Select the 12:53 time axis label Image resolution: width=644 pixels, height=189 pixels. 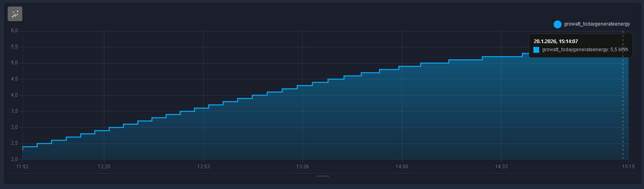203,167
